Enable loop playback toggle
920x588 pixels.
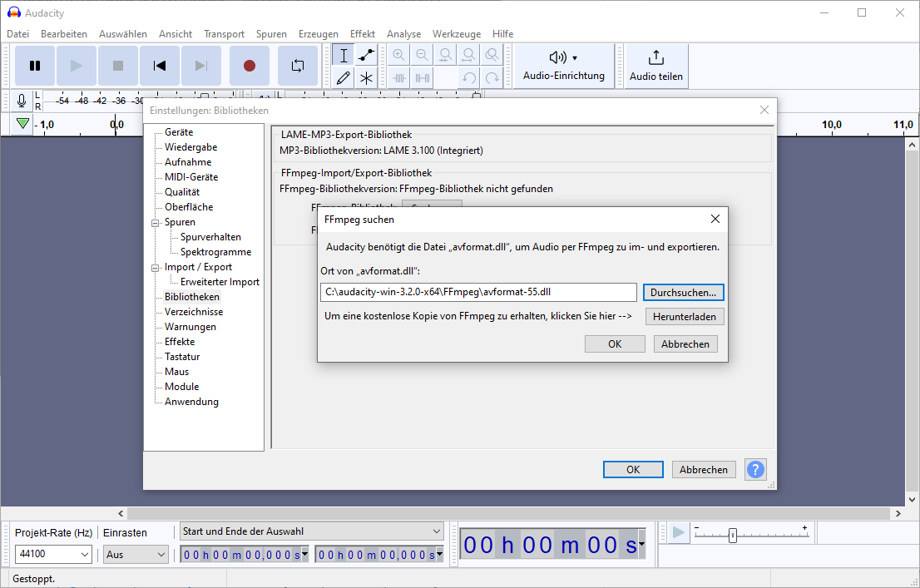coord(297,65)
